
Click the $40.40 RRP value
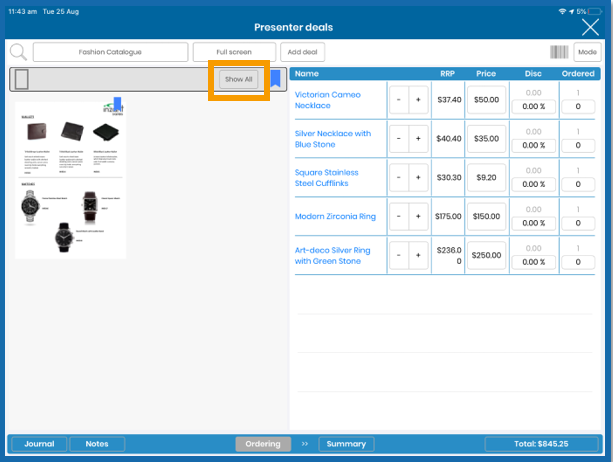[x=449, y=138]
